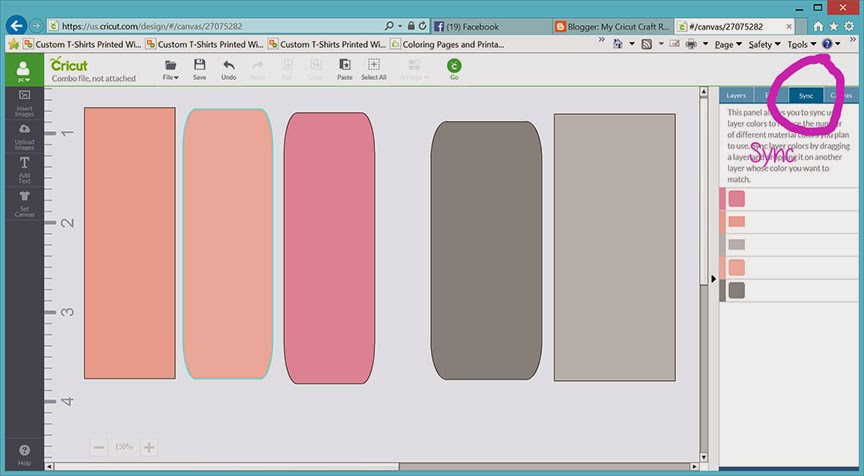Open browser favorites star

point(834,26)
